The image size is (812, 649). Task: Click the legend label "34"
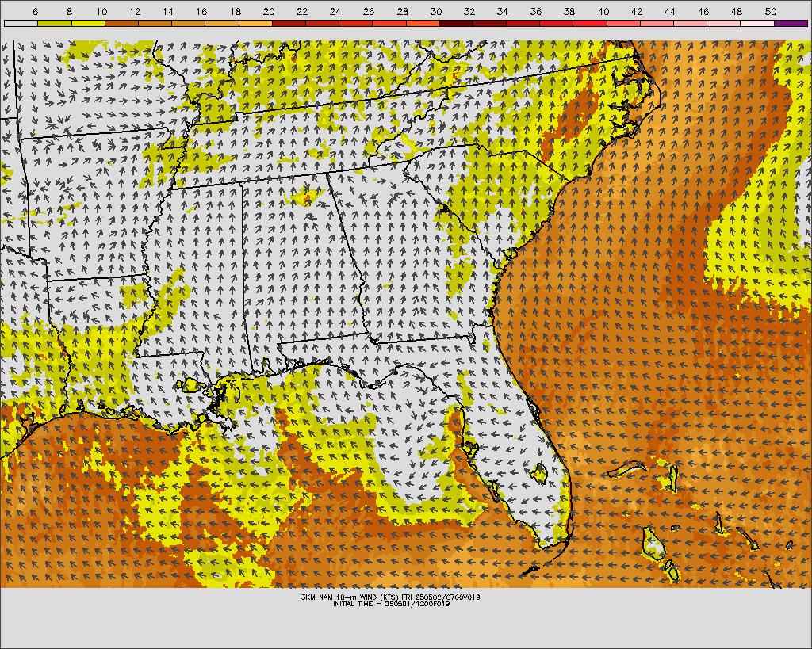pos(503,11)
